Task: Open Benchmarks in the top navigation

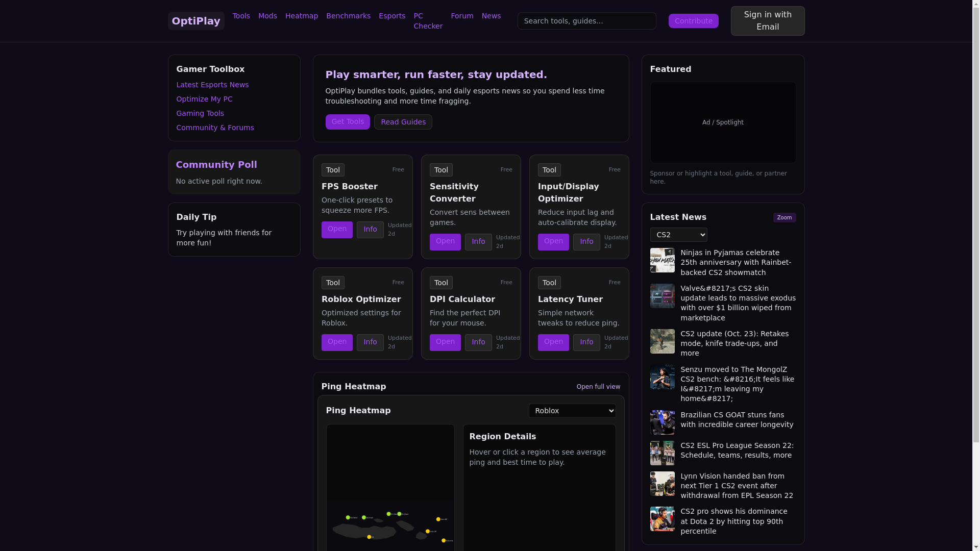Action: pyautogui.click(x=348, y=16)
